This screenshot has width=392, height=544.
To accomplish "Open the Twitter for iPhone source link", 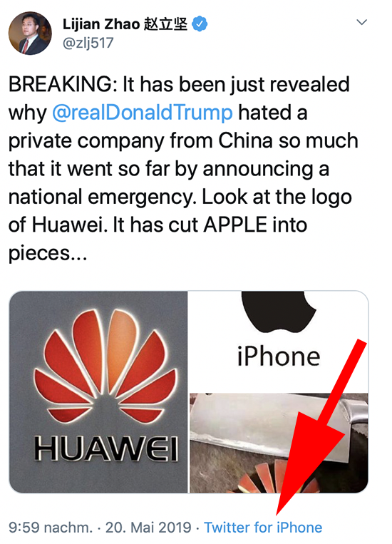I will (263, 528).
